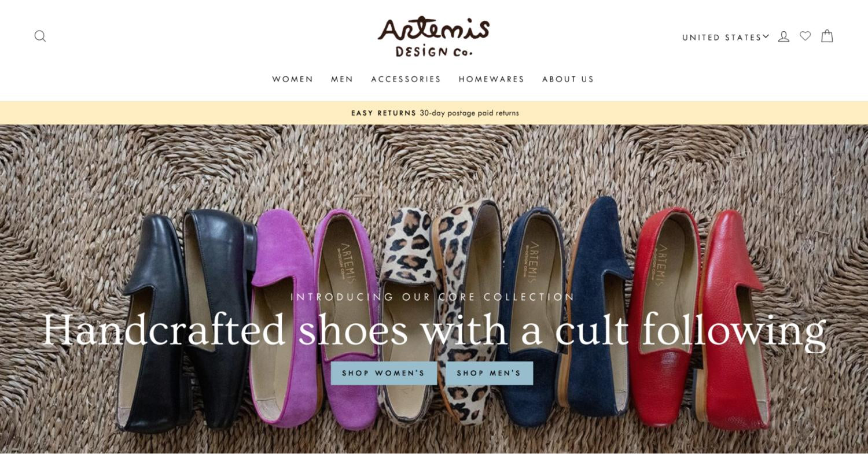868x454 pixels.
Task: Open the shopping bag cart icon
Action: point(827,36)
